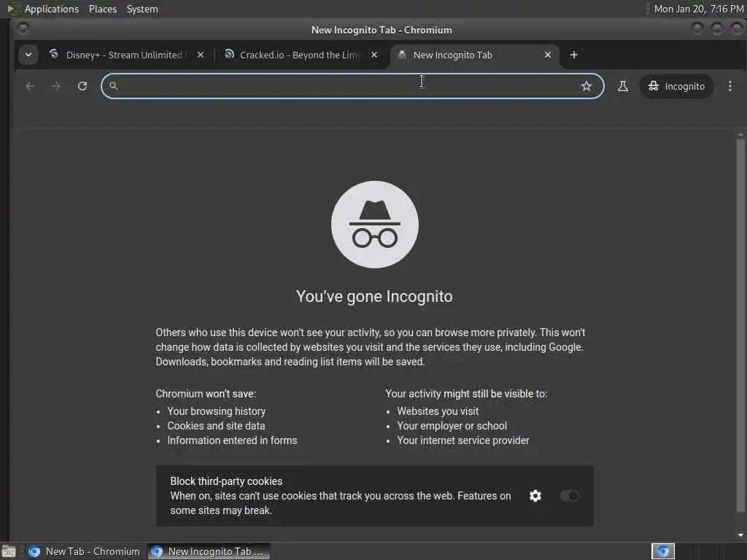The image size is (747, 560).
Task: Click "Your browsing history" list item
Action: 216,411
